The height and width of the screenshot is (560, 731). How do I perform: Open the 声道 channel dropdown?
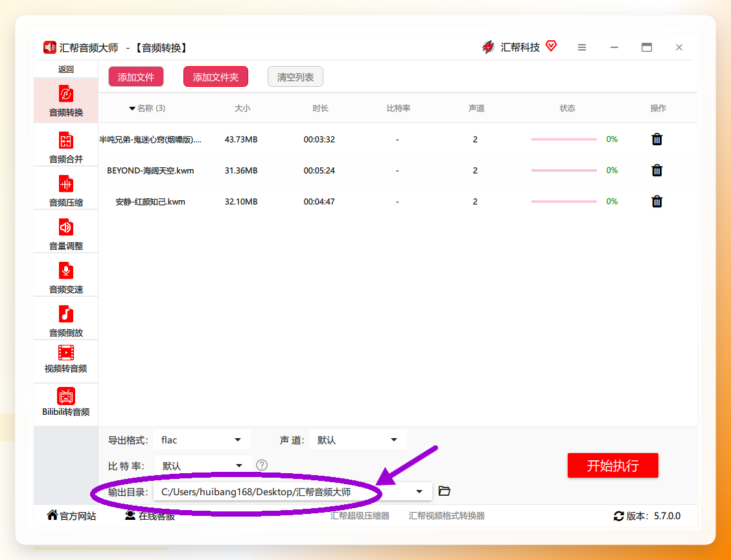click(358, 439)
